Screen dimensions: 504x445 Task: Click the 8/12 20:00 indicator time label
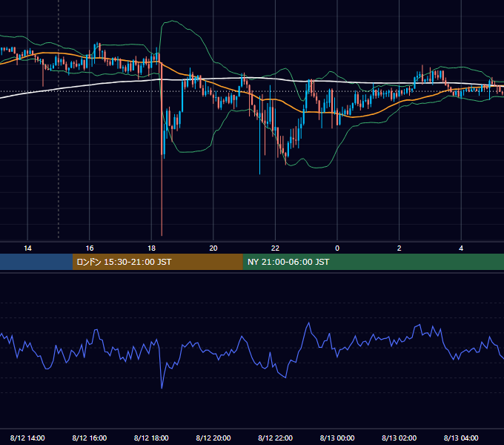(213, 438)
